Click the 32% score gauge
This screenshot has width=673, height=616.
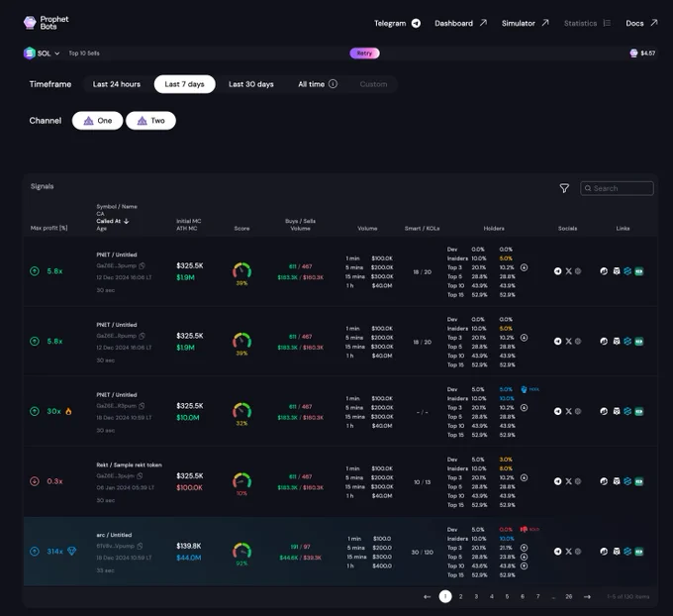point(242,414)
